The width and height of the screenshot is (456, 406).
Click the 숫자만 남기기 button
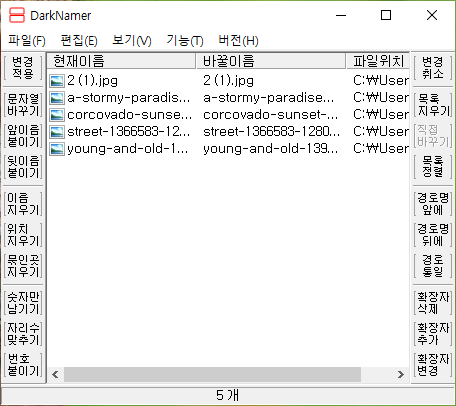(x=23, y=303)
